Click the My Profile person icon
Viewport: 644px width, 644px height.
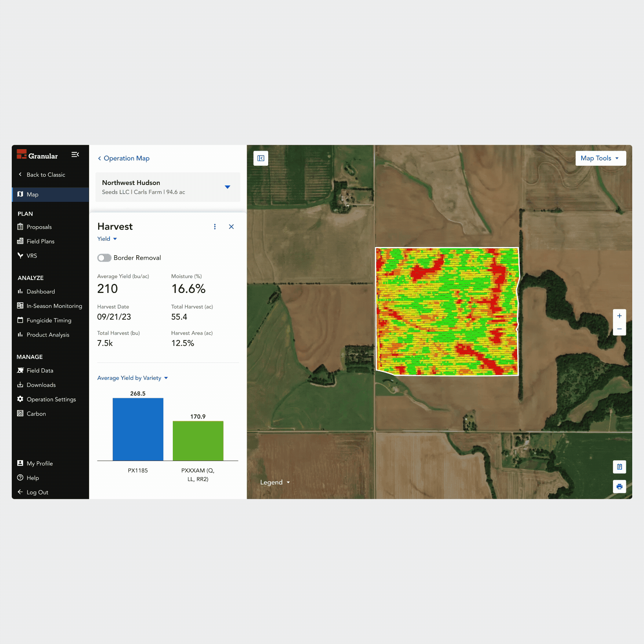tap(20, 463)
